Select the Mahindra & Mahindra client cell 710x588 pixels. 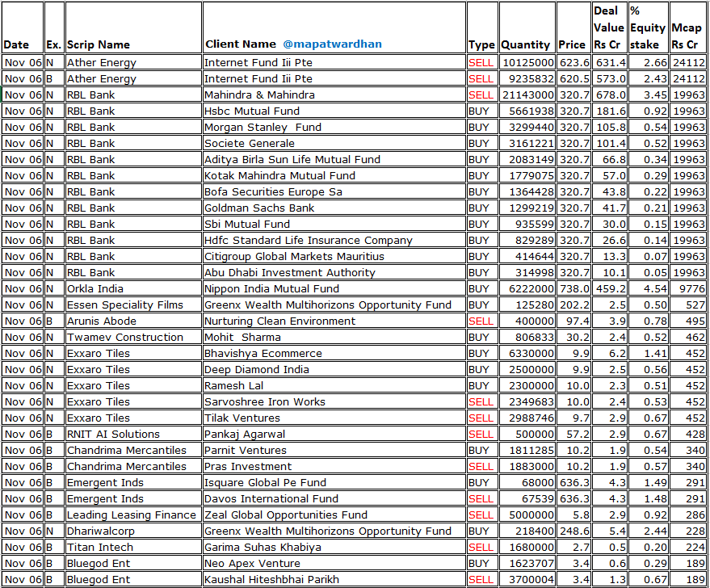pos(334,95)
